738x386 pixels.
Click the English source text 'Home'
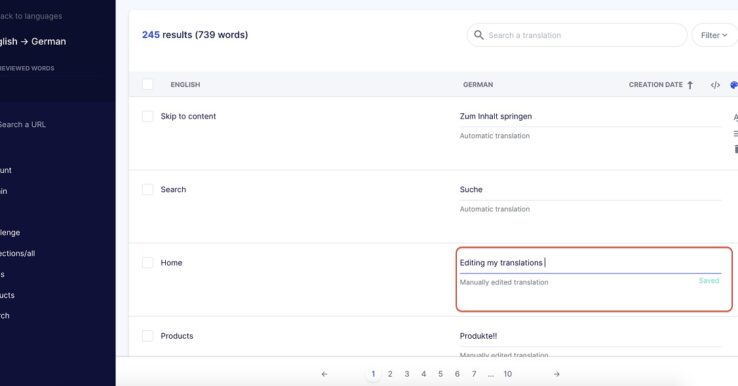pos(171,263)
